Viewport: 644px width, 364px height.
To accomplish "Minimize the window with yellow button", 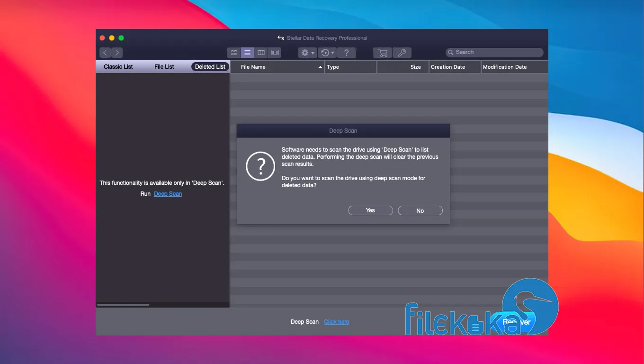I will 112,38.
